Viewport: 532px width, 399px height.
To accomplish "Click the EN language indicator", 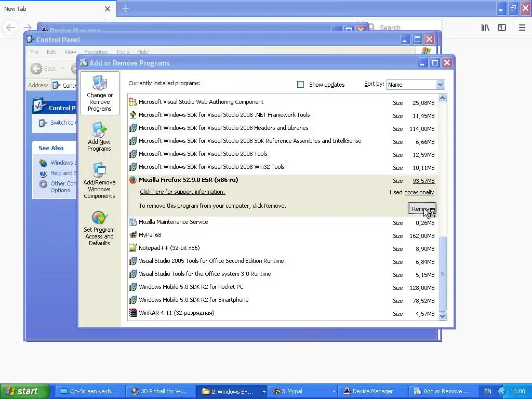I will (x=487, y=392).
